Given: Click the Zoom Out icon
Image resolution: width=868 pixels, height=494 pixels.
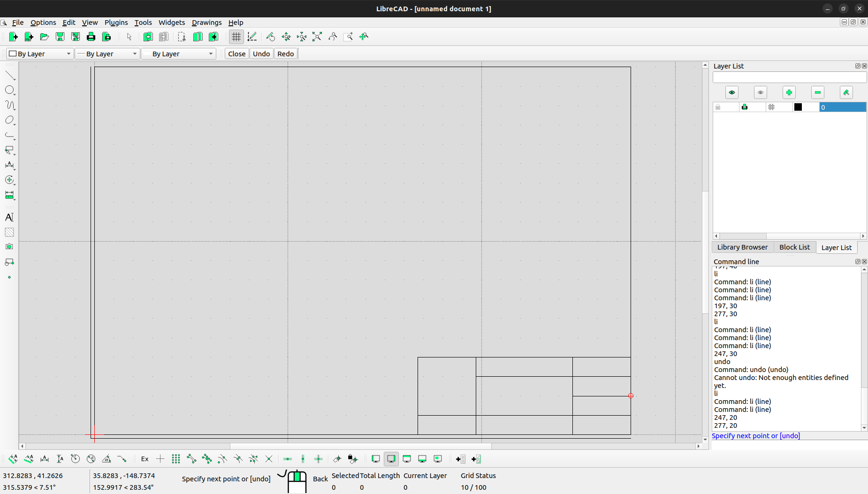Looking at the screenshot, I should [x=302, y=37].
